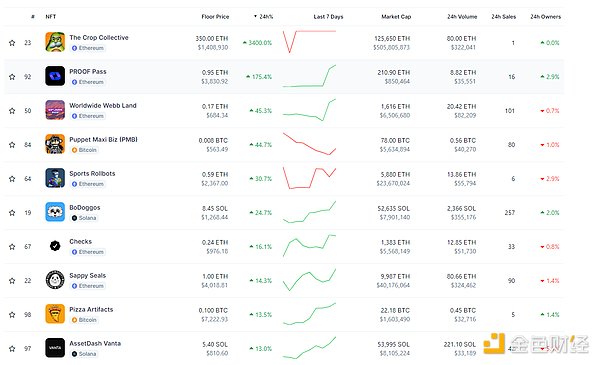View Sports Rollbots 7-day sparkline chart
The image size is (600, 365).
coord(309,178)
